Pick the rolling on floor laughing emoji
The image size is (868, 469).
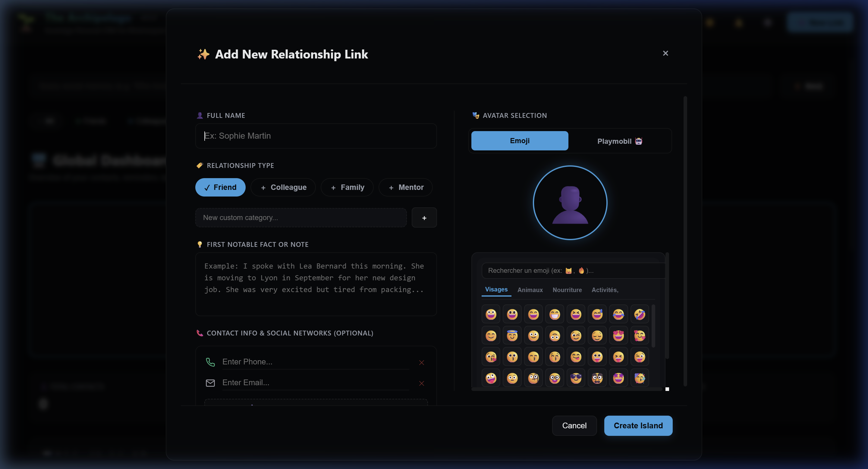(x=640, y=314)
